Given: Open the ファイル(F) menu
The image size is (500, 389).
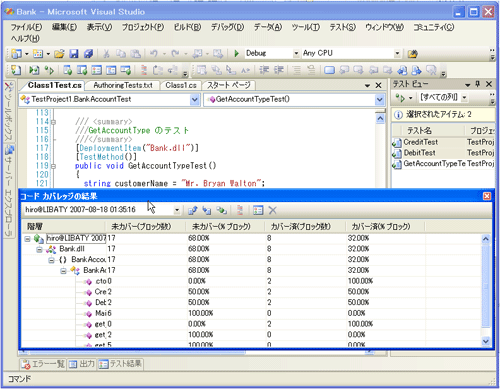Looking at the screenshot, I should point(26,27).
